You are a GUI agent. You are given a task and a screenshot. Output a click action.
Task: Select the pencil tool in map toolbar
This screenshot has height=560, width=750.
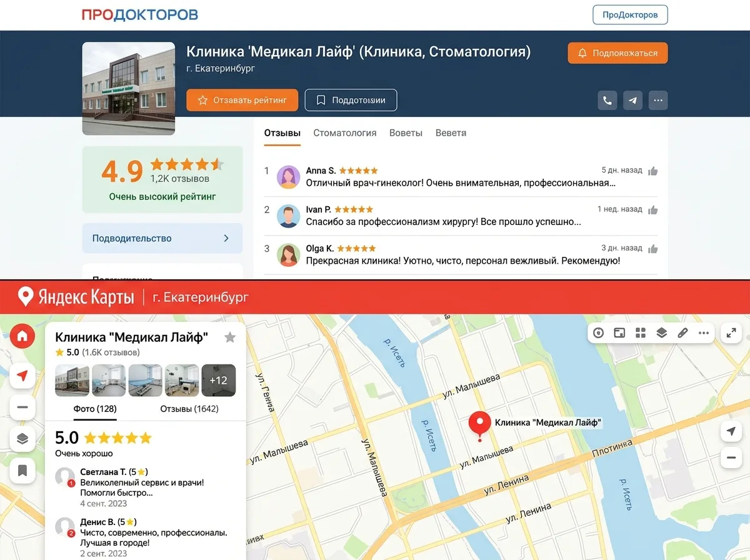coord(683,332)
